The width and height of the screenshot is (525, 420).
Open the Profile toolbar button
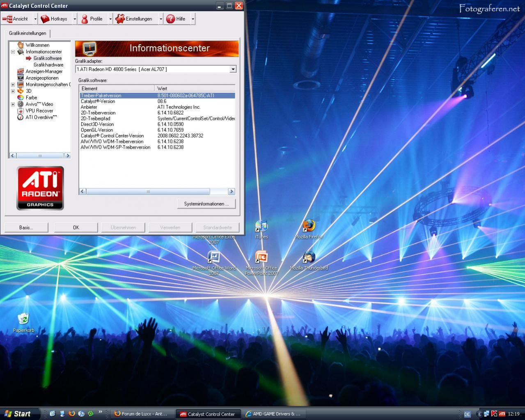[x=93, y=19]
